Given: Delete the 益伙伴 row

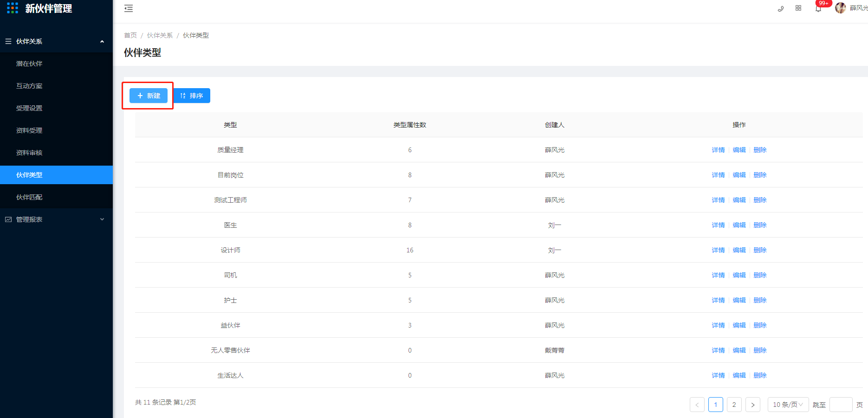Looking at the screenshot, I should coord(760,325).
